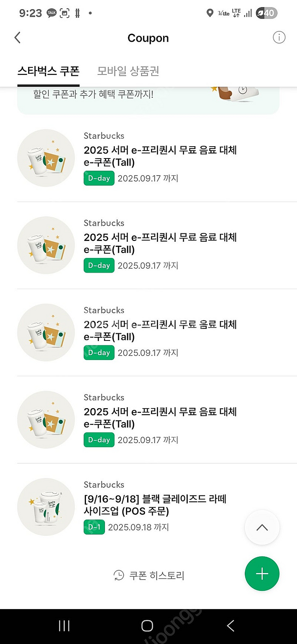
Task: Open Android recent apps button
Action: 64,626
